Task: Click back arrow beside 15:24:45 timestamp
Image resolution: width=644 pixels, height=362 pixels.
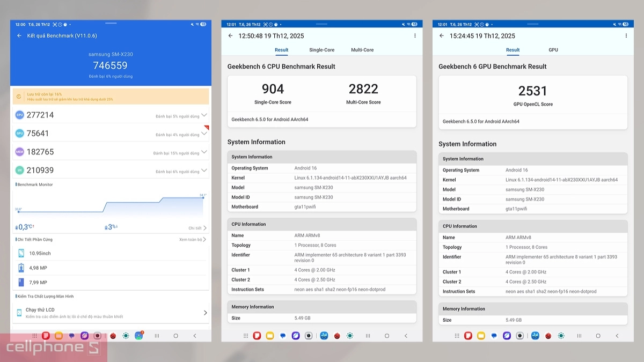Action: pyautogui.click(x=442, y=36)
